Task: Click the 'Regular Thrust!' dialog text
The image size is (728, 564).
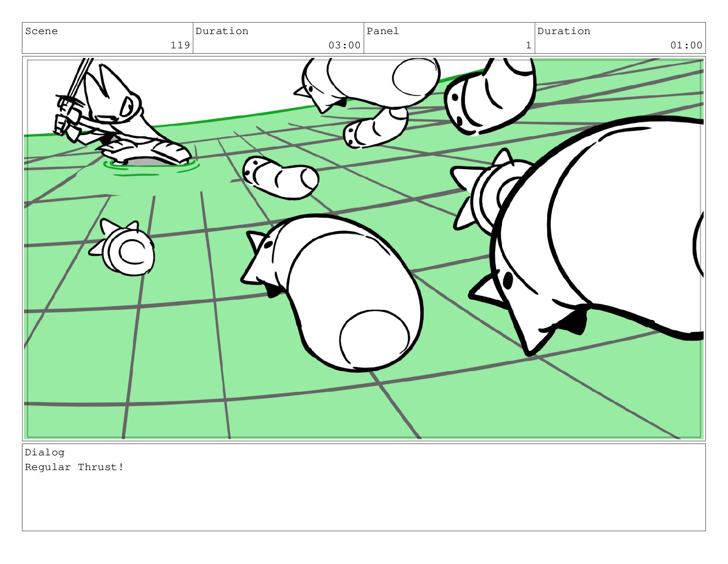Action: [74, 467]
